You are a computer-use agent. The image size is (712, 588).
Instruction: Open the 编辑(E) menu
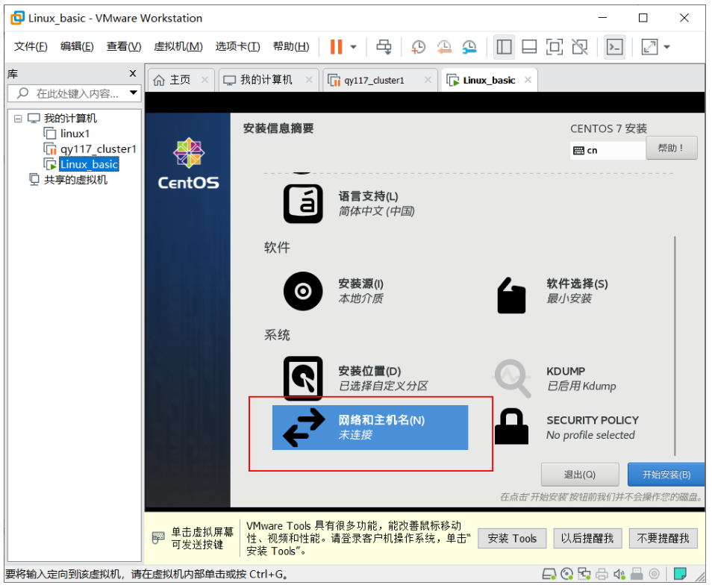tap(77, 46)
